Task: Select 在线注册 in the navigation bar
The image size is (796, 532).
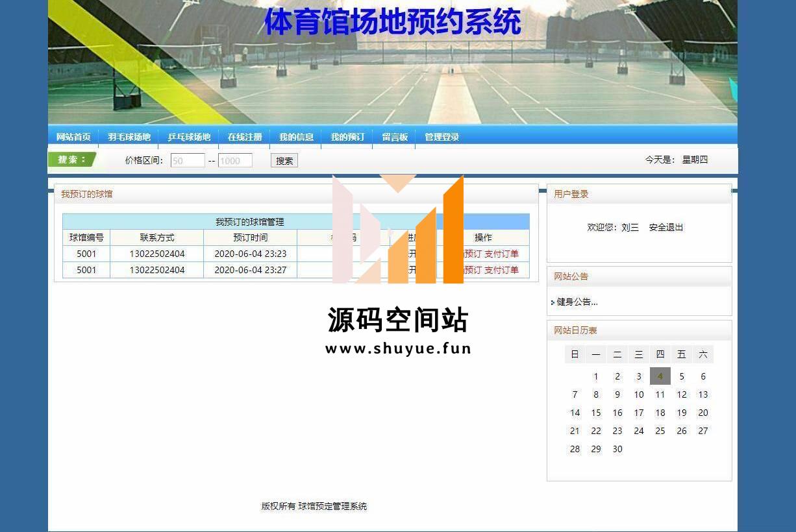Action: (x=245, y=137)
